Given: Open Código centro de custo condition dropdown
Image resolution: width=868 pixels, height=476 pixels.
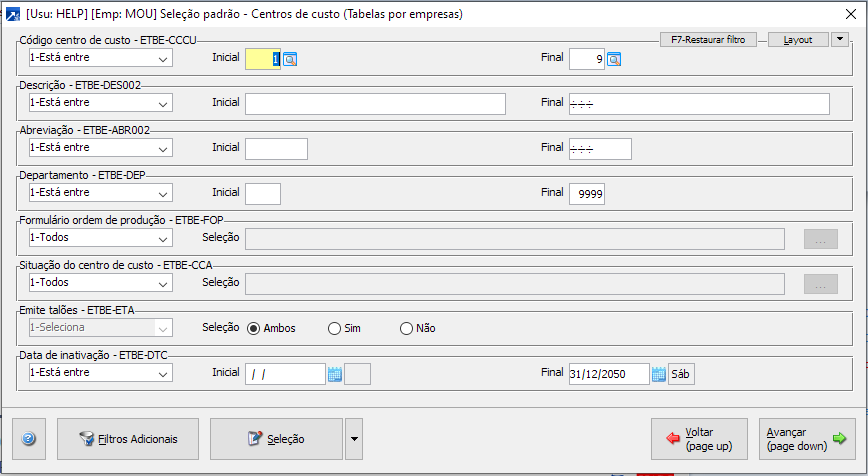Looking at the screenshot, I should point(101,58).
